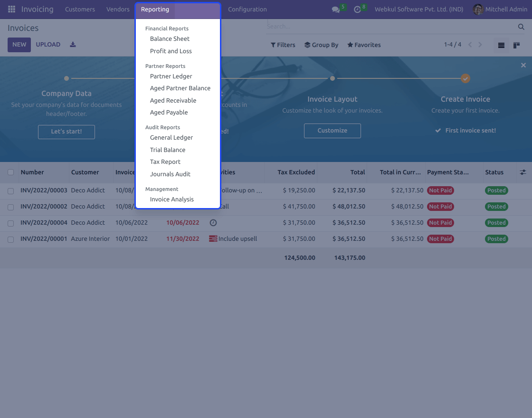Open Partner Ledger report
532x418 pixels.
coord(171,76)
